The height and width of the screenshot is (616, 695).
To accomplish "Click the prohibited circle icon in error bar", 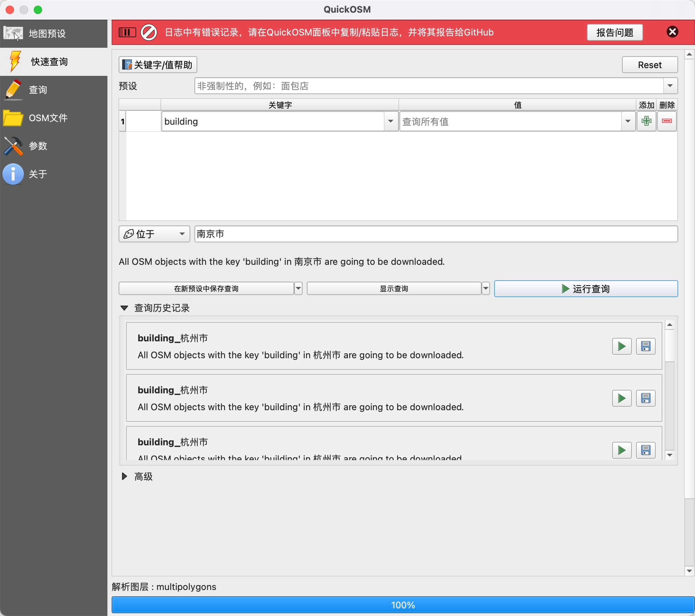I will pos(149,32).
